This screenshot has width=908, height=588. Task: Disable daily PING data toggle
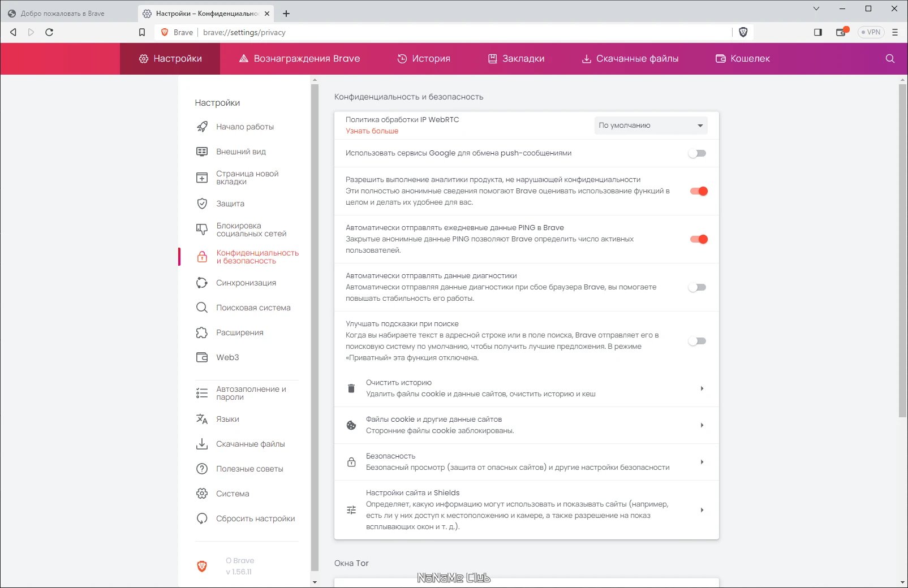[699, 239]
